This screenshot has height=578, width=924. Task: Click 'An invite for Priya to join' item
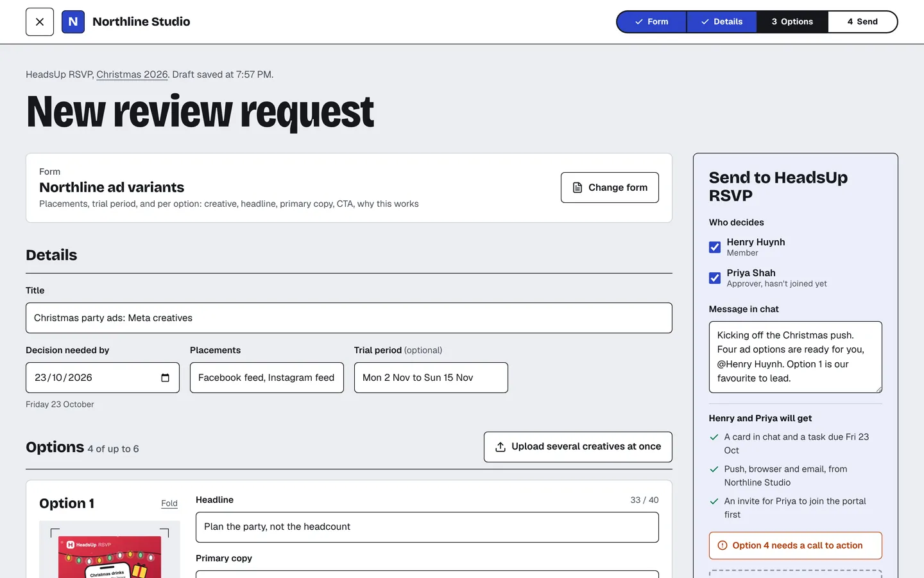(795, 508)
